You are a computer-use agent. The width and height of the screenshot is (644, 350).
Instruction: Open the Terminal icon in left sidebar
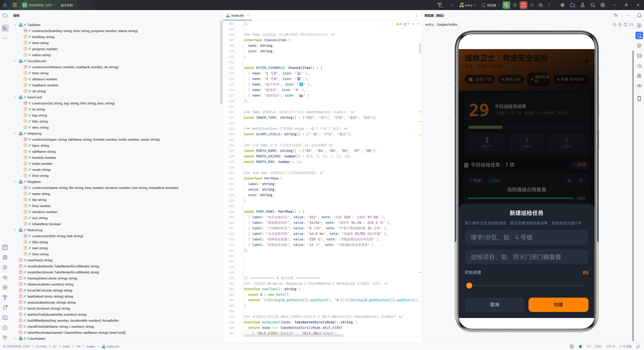(5, 317)
